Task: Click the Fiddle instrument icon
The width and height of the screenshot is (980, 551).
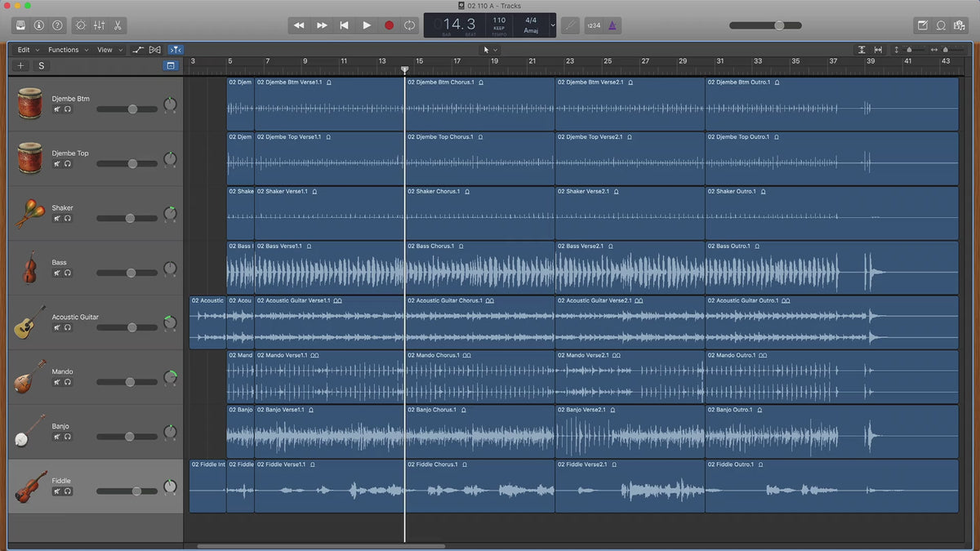Action: tap(30, 487)
